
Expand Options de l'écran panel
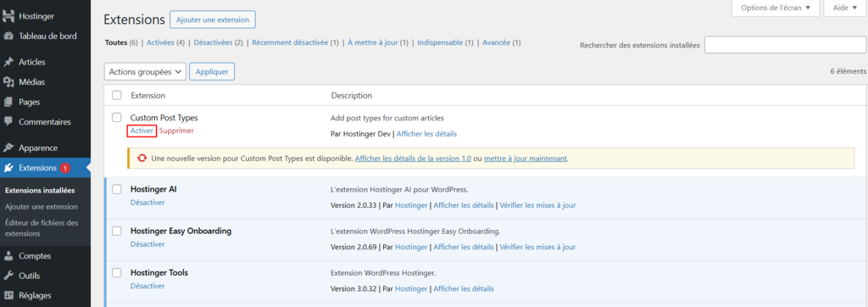[775, 8]
